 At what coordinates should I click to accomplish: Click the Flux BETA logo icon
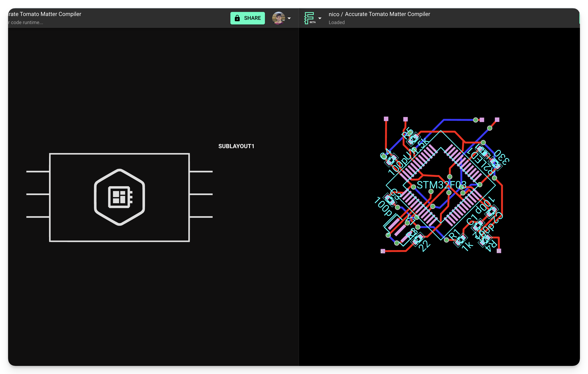309,18
